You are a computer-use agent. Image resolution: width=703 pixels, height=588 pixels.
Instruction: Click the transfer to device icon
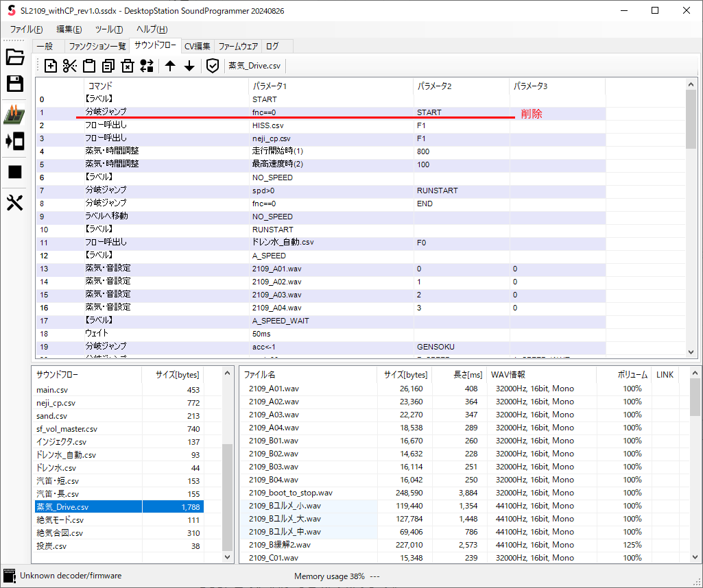point(15,142)
